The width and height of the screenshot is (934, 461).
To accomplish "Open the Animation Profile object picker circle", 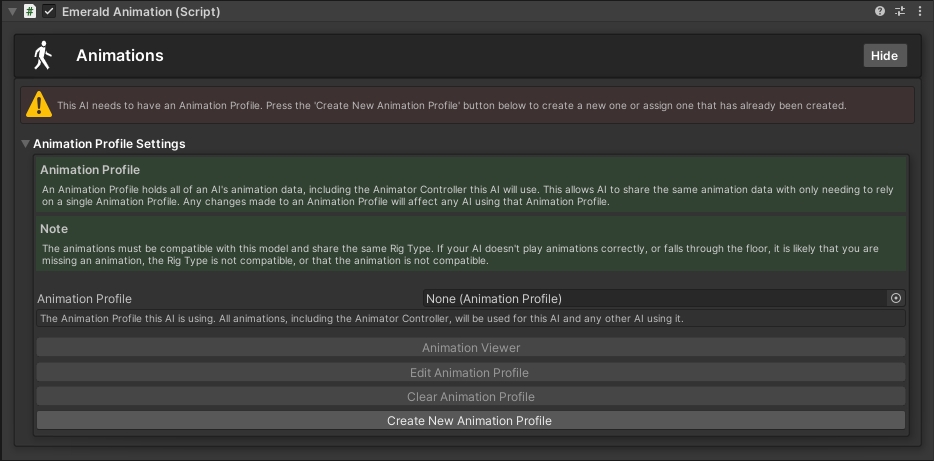I will point(896,298).
